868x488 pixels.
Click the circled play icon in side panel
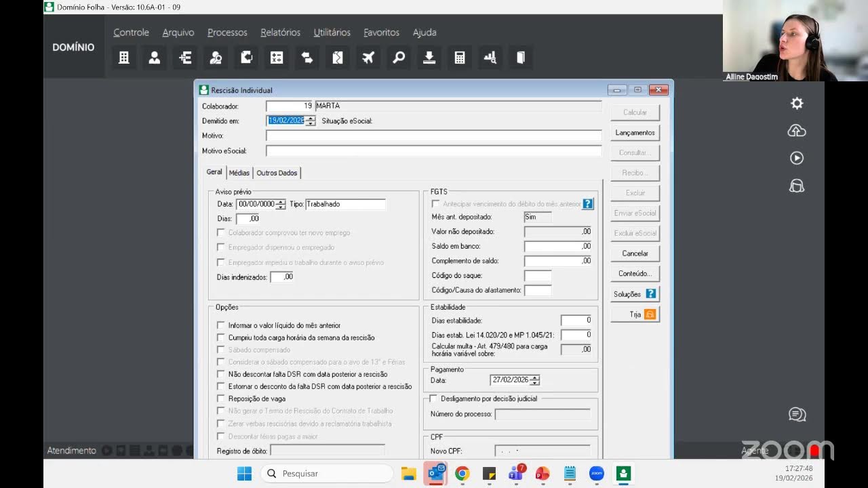point(797,158)
